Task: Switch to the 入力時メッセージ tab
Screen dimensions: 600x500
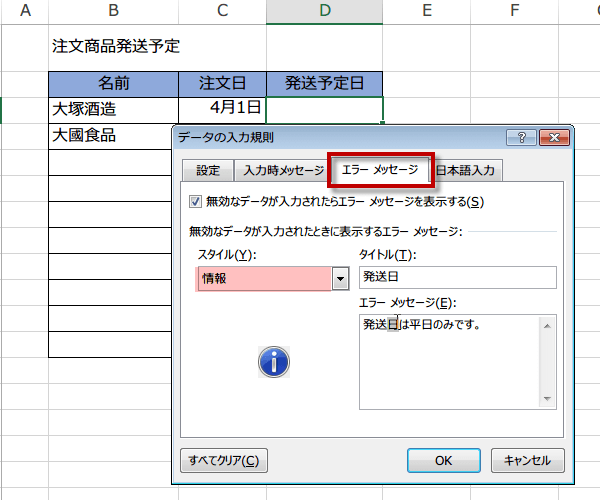Action: click(284, 170)
